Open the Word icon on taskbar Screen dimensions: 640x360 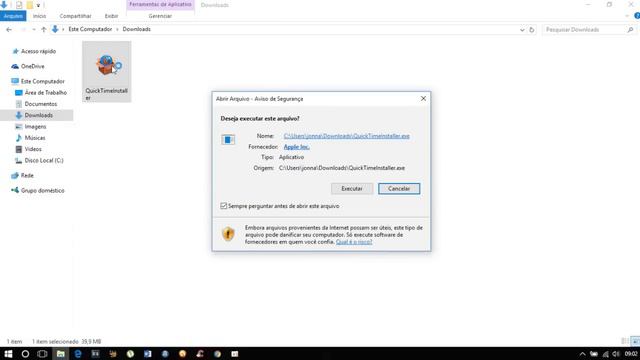coord(147,354)
